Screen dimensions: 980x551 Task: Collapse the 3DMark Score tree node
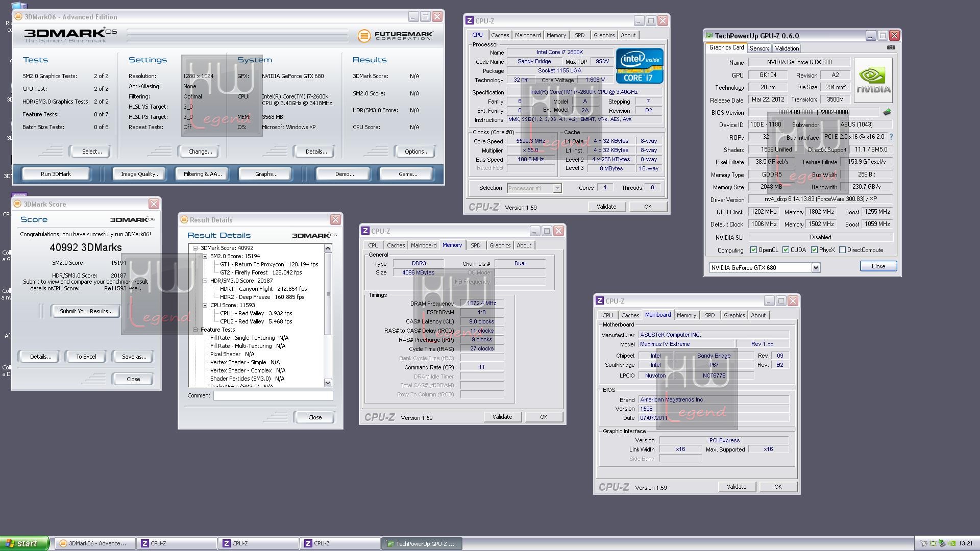click(195, 248)
